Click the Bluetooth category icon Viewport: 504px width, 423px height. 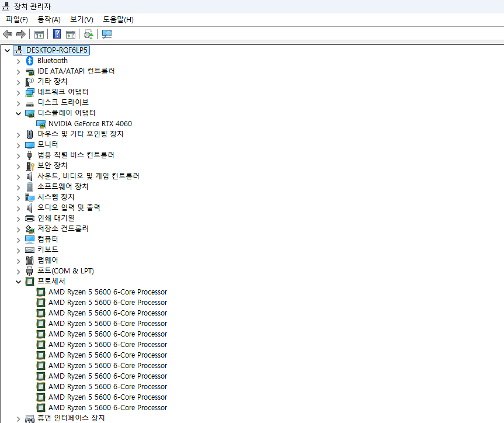click(30, 61)
